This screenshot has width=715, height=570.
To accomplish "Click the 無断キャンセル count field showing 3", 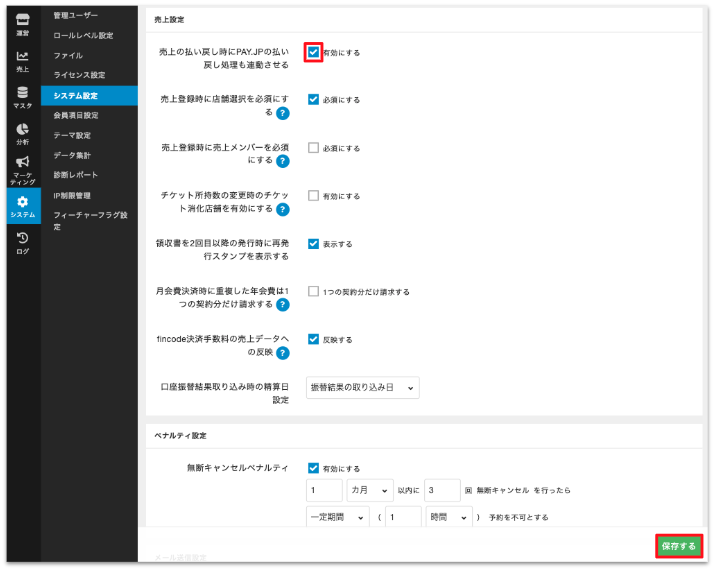I will tap(442, 492).
